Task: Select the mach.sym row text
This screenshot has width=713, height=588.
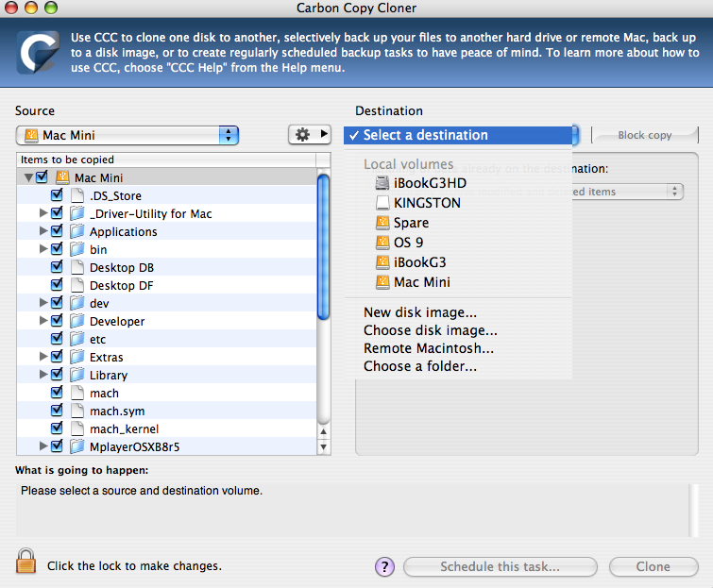Action: 117,412
